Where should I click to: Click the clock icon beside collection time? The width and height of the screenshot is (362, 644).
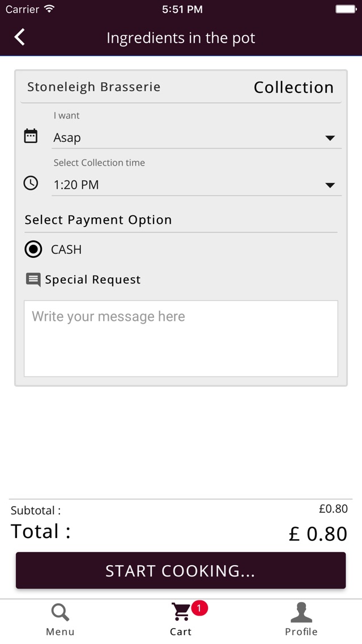coord(31,183)
